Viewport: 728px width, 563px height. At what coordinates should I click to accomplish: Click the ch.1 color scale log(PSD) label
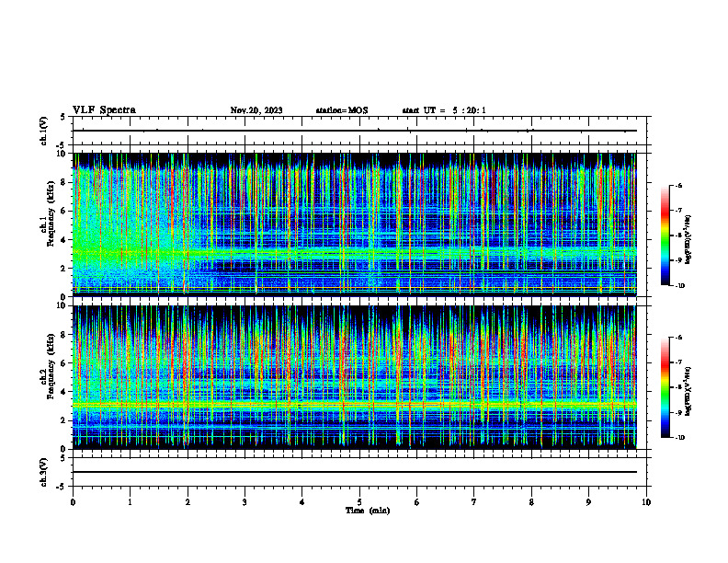(688, 240)
